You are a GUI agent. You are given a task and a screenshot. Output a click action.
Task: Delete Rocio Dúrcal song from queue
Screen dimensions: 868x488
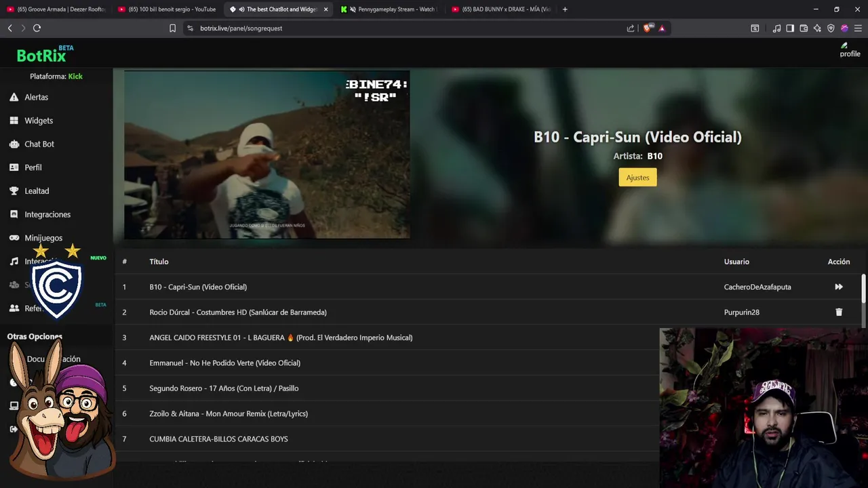(838, 312)
